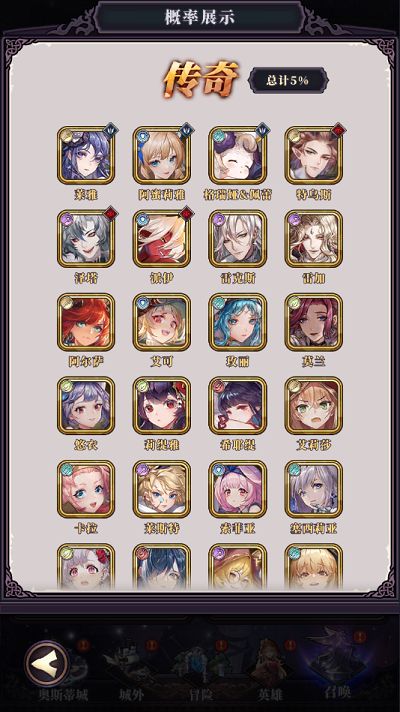Tap the 艾莉莎 hero thumbnail
Image resolution: width=400 pixels, height=712 pixels.
click(x=314, y=405)
